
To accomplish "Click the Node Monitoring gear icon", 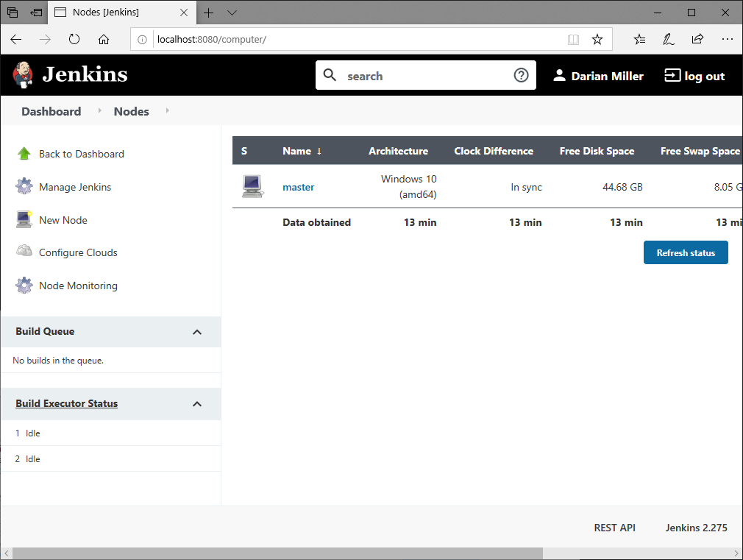I will [x=24, y=285].
